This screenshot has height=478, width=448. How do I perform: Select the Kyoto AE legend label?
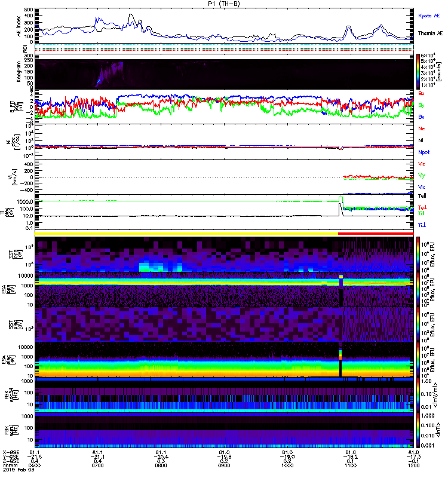tap(429, 16)
